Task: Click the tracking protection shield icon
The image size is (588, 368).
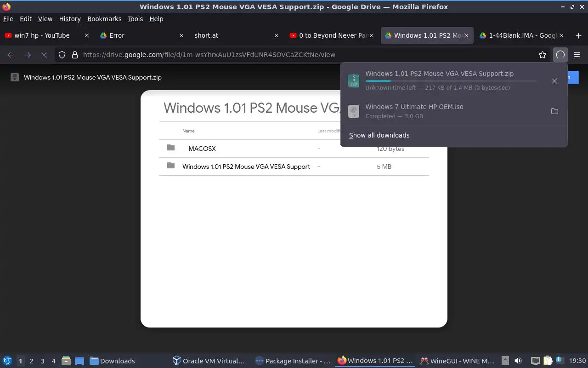Action: pos(62,55)
